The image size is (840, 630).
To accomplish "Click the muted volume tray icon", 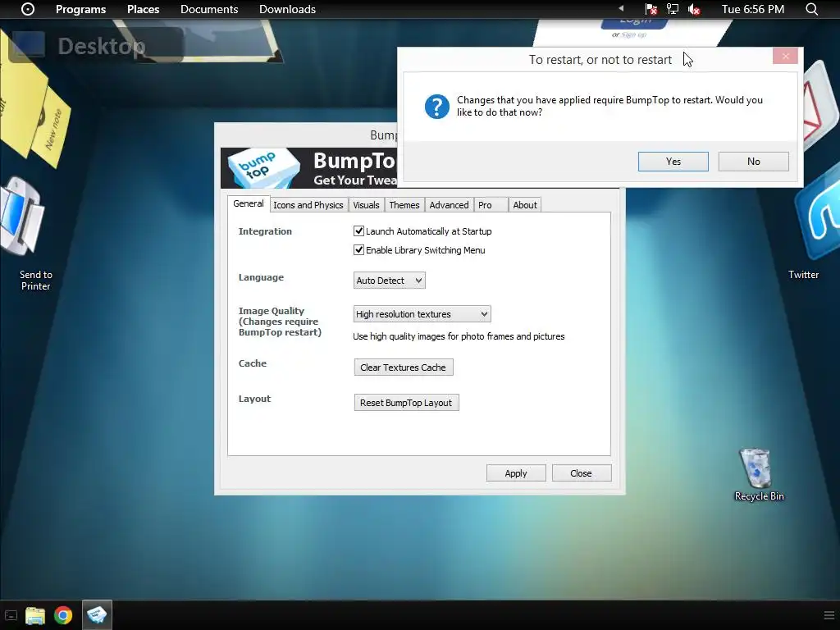I will pyautogui.click(x=694, y=9).
